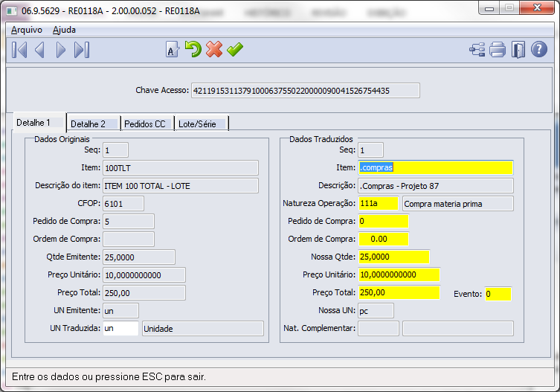Click the Nat. Complementar code field
The height and width of the screenshot is (392, 560).
(x=379, y=328)
